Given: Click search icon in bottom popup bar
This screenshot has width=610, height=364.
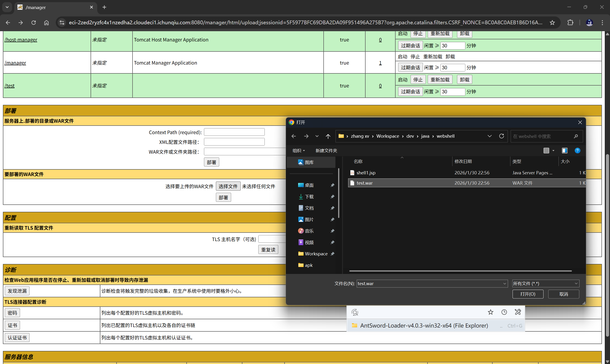Looking at the screenshot, I should [355, 312].
